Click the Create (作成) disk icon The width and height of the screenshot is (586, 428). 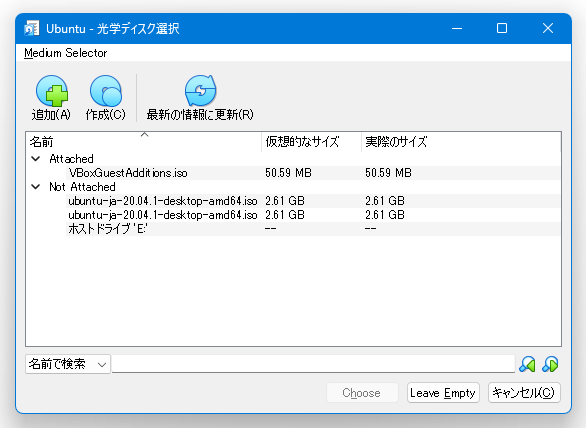click(106, 91)
